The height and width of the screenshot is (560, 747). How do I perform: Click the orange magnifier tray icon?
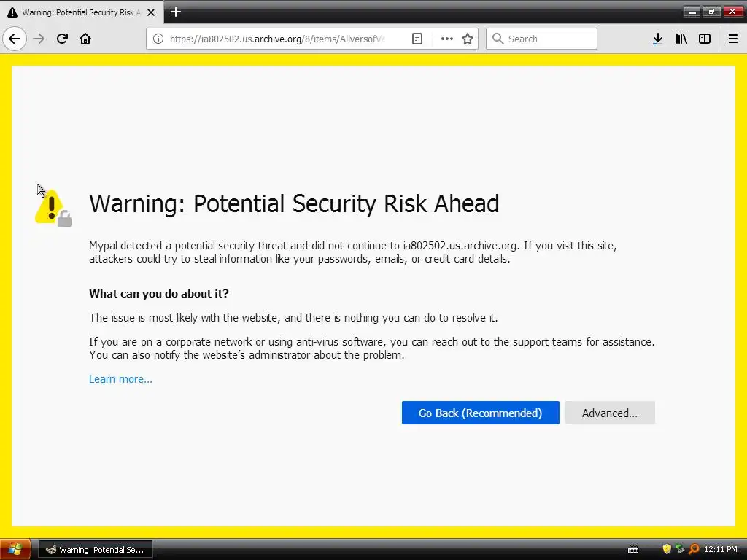point(694,549)
